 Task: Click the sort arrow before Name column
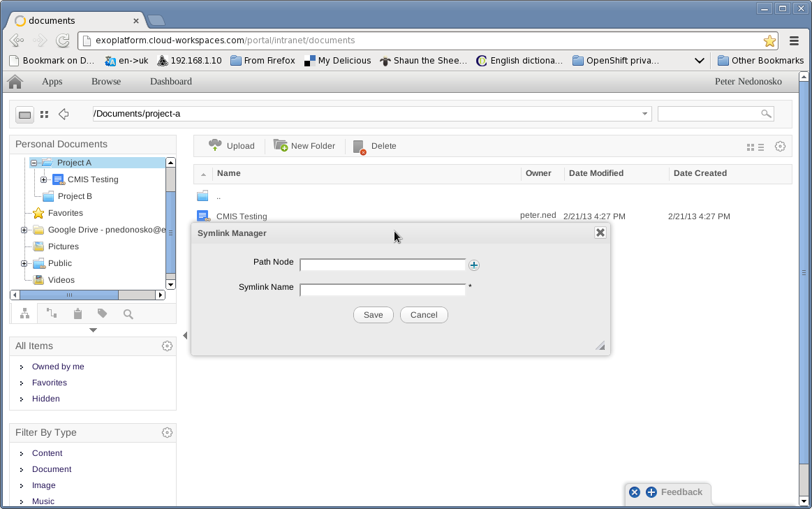[203, 174]
